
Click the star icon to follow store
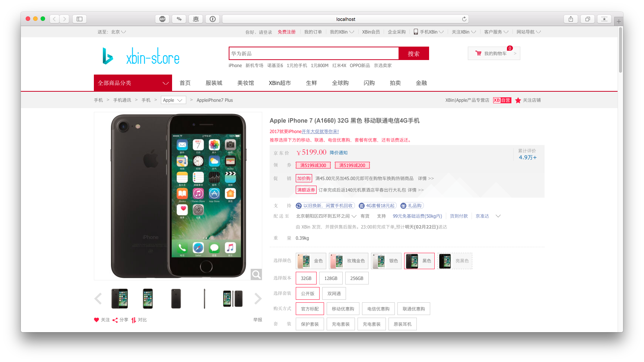518,100
